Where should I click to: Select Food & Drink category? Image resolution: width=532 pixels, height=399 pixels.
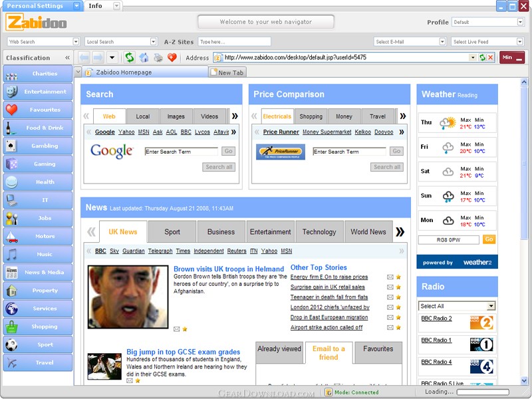click(38, 128)
